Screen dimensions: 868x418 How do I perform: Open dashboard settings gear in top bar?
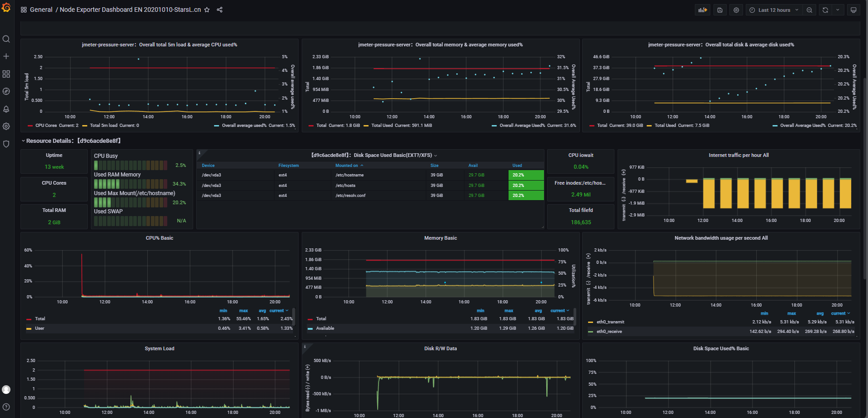pos(736,10)
